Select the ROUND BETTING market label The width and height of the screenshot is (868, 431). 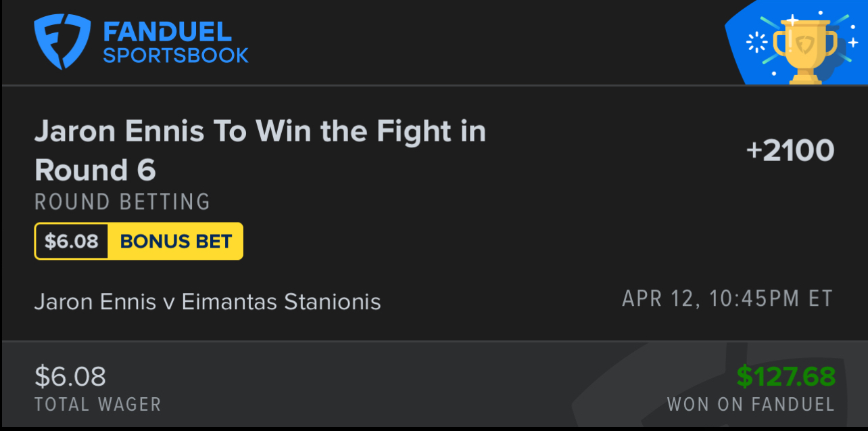tap(122, 202)
